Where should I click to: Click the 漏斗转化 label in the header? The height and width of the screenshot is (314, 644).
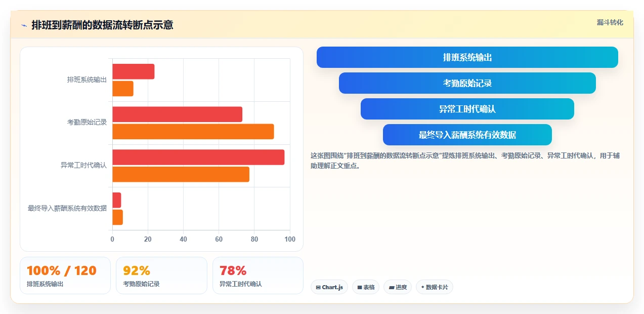[610, 23]
